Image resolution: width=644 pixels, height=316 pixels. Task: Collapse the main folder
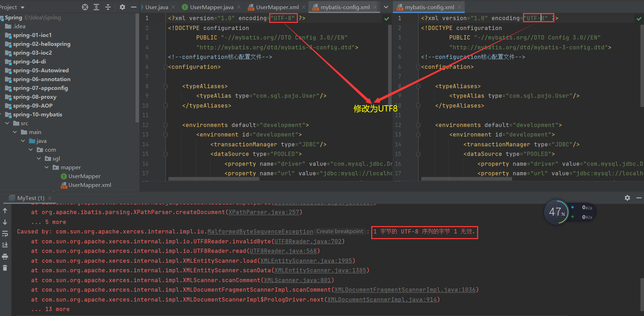(x=15, y=132)
